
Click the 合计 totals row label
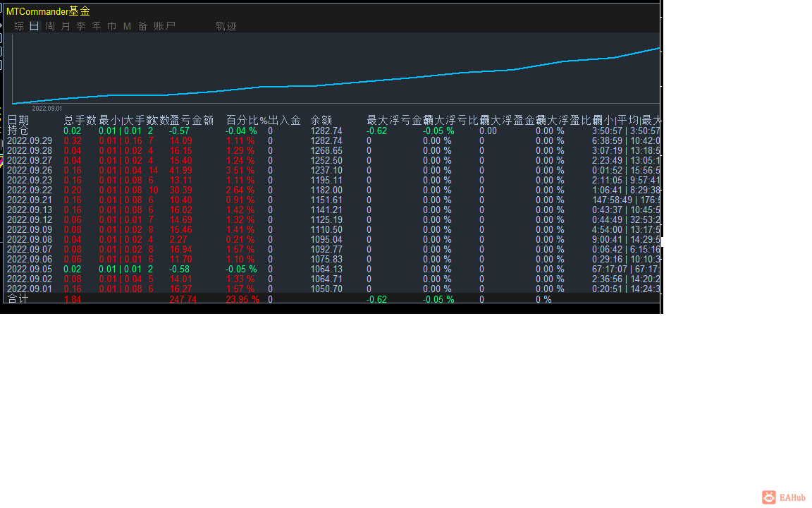click(18, 298)
